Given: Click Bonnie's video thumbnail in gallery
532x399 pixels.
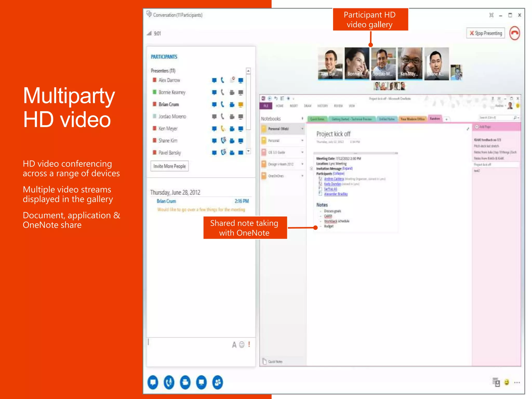Looking at the screenshot, I should tap(357, 63).
